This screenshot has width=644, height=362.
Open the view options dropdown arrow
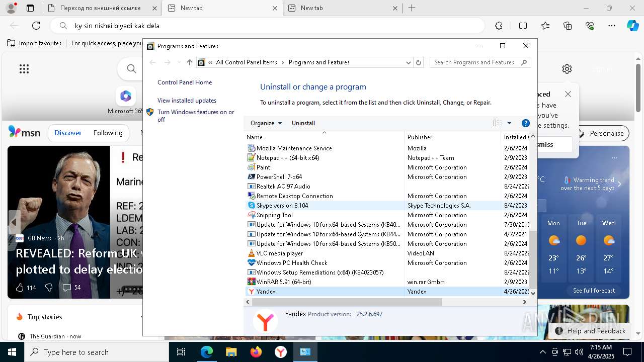[509, 123]
